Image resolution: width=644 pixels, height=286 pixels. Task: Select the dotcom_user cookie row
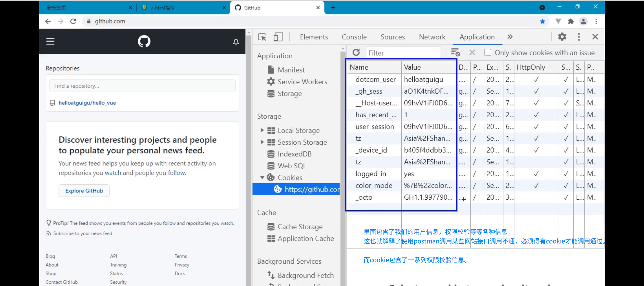(x=375, y=79)
